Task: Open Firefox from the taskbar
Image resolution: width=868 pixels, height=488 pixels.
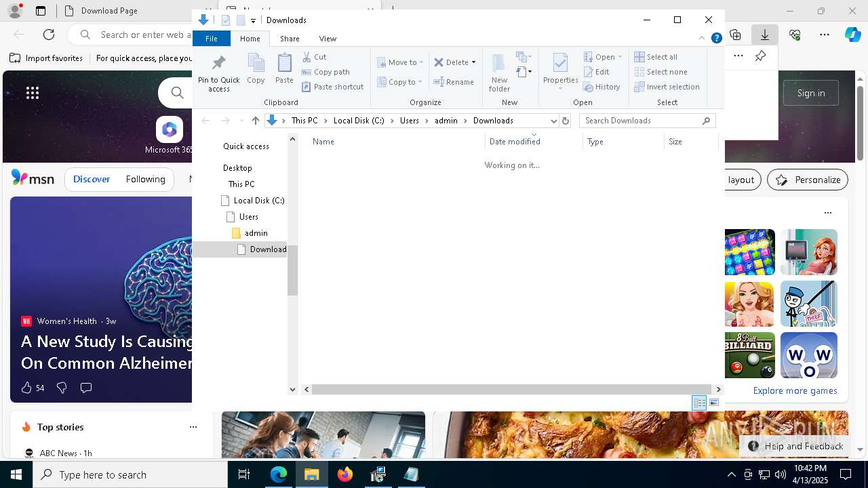Action: point(344,474)
